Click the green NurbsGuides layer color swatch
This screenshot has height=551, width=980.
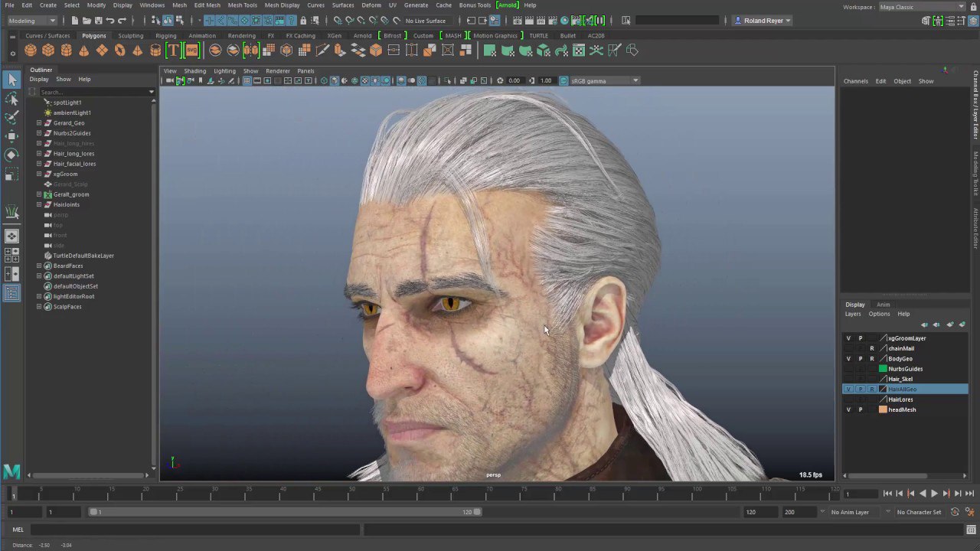tap(883, 369)
